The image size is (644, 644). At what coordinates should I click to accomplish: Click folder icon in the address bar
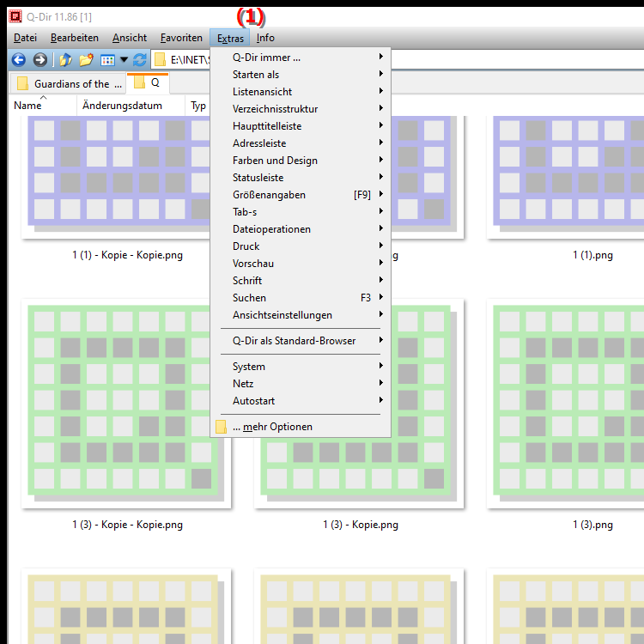pos(160,60)
